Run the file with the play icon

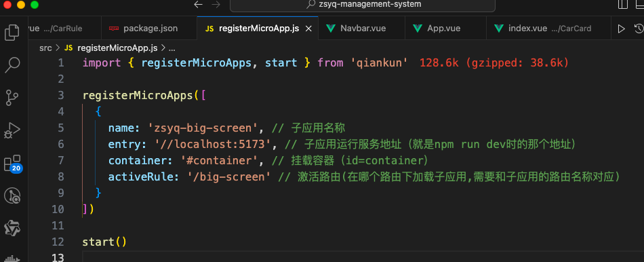(622, 29)
